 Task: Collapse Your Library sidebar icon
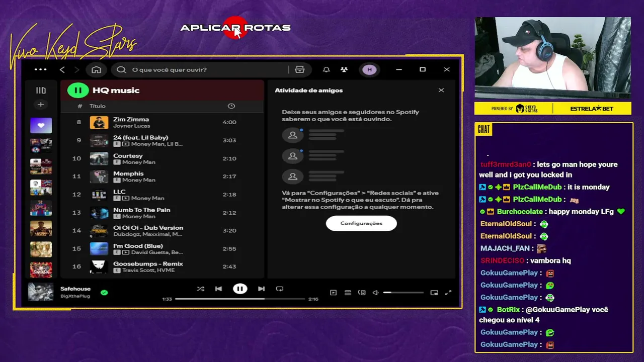[x=41, y=90]
